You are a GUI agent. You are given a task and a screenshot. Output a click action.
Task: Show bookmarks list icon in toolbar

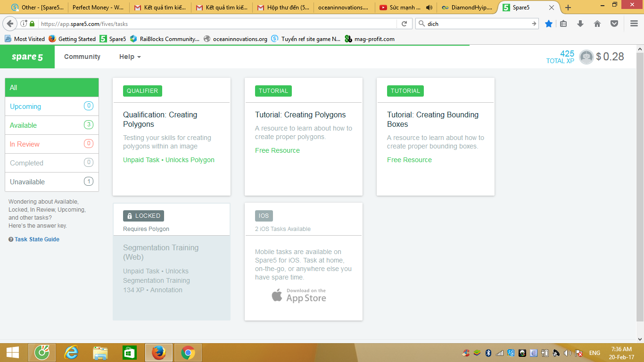tap(563, 24)
